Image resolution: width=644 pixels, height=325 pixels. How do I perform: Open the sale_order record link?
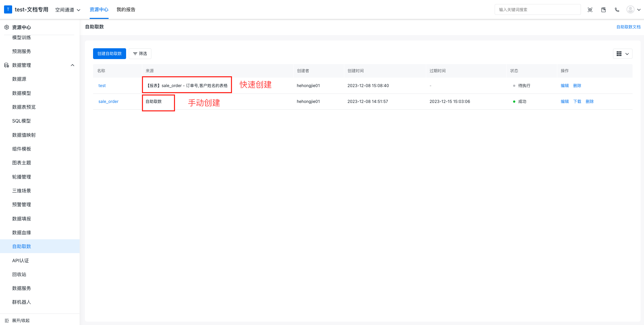click(109, 102)
